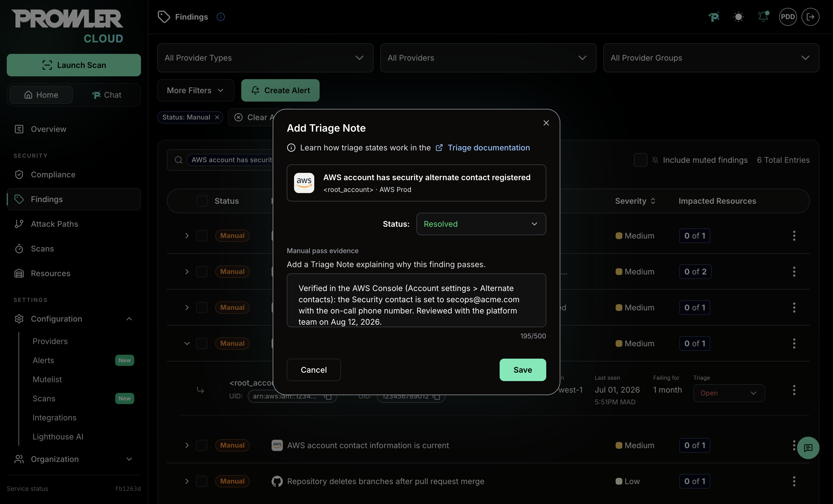Expand the AWS account contact information row
833x504 pixels.
(x=186, y=446)
